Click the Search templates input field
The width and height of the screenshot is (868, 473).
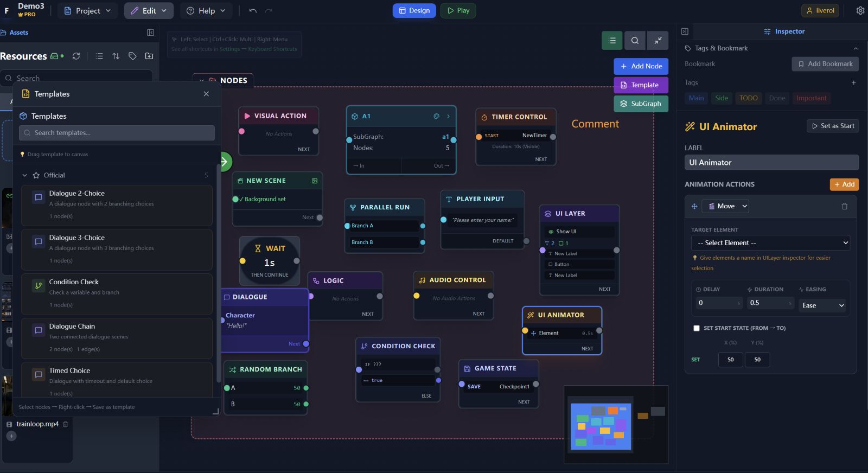click(117, 133)
